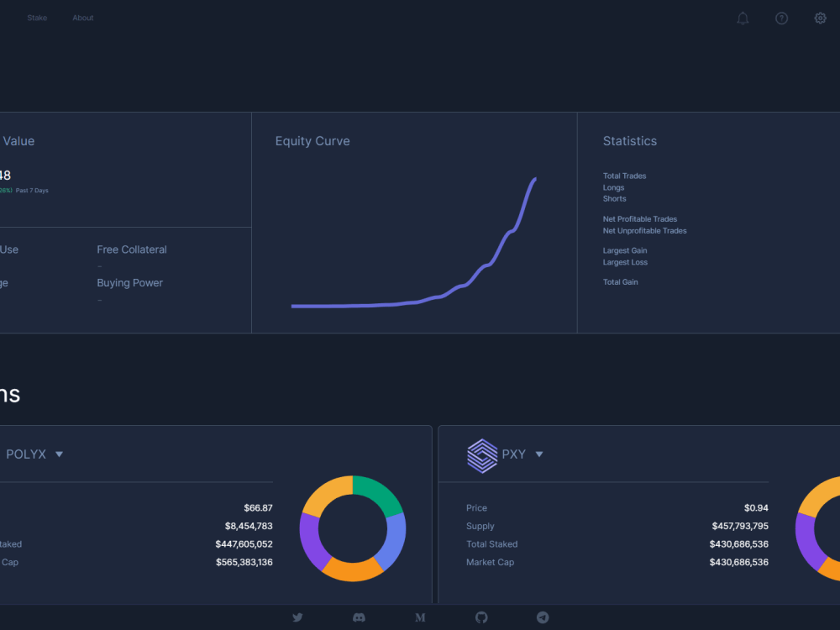Click the Buying Power label

click(x=129, y=283)
